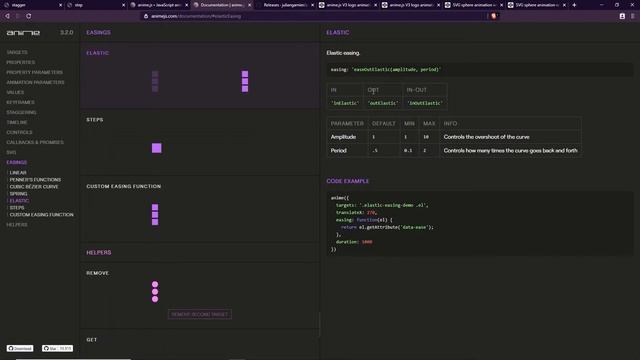Screen dimensions: 640x360
Task: Close the 'stagger' browser tab
Action: click(60, 5)
